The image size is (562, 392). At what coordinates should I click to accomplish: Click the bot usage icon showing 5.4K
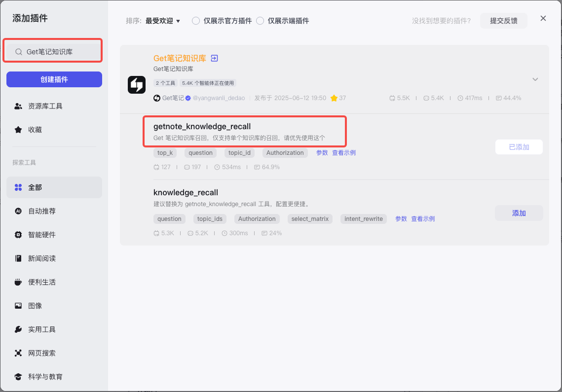tap(426, 98)
